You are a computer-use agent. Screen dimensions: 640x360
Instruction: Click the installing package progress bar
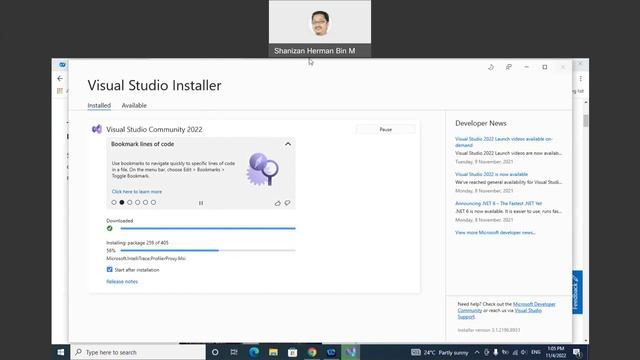tap(208, 251)
